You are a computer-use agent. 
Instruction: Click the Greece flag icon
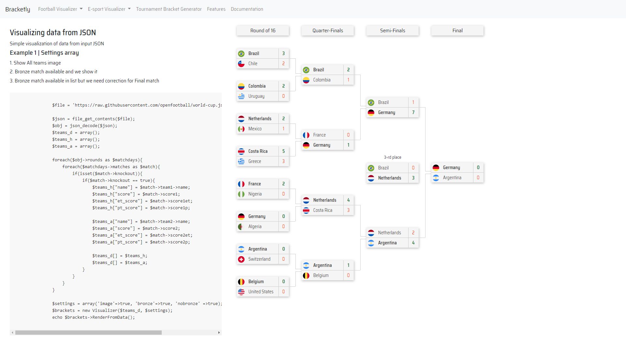click(241, 162)
